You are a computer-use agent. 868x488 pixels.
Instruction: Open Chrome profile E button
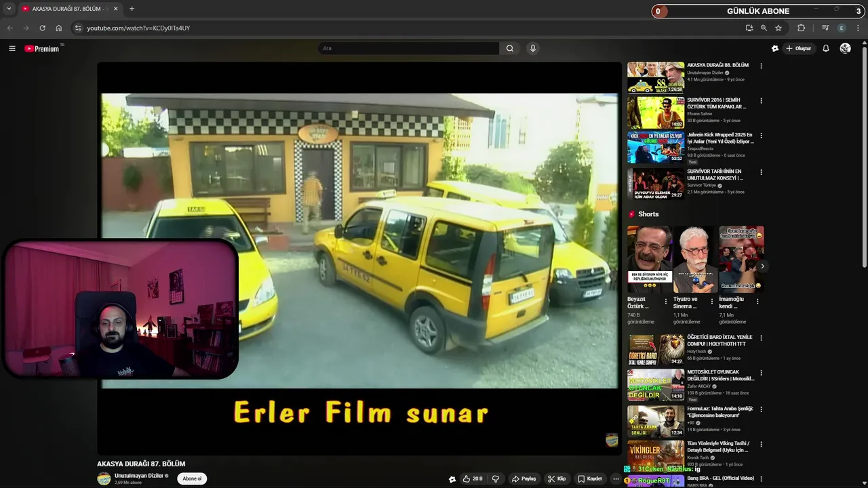point(842,28)
